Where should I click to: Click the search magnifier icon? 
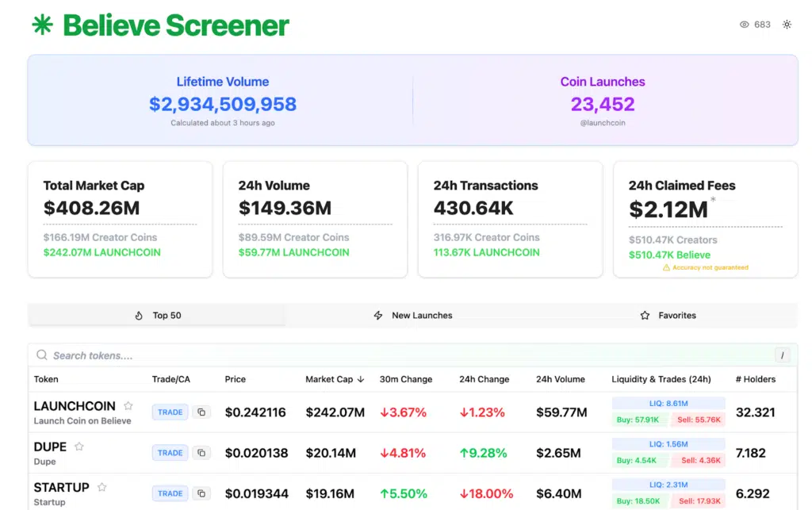point(41,355)
